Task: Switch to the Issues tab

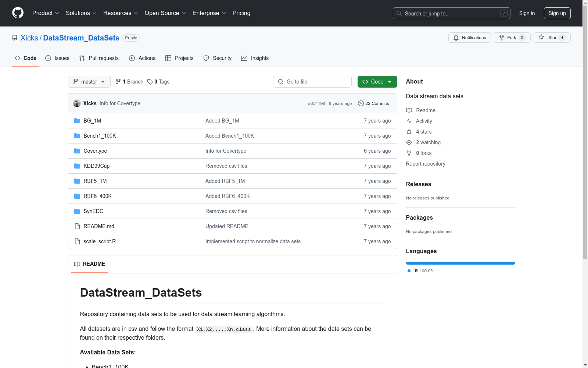Action: [x=57, y=58]
